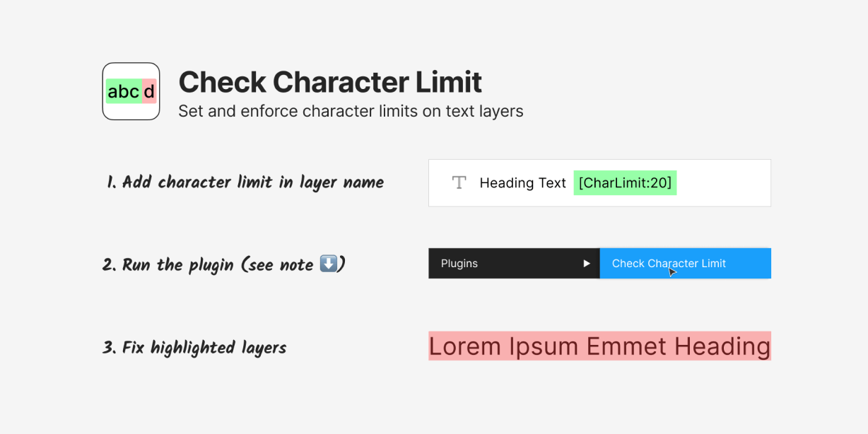Viewport: 868px width, 434px height.
Task: Click the down arrow emoji in step 2
Action: pyautogui.click(x=329, y=264)
